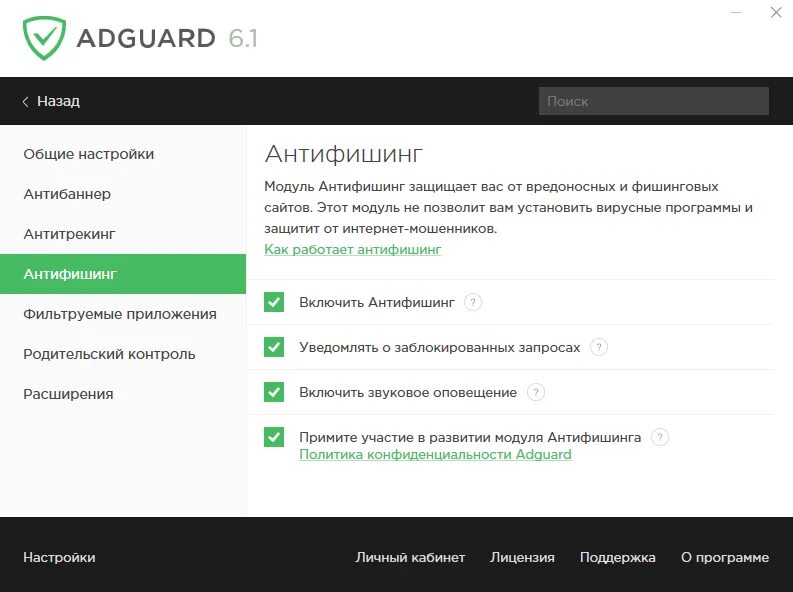
Task: Toggle Включить звуковое оповещение checkbox
Action: tap(274, 392)
